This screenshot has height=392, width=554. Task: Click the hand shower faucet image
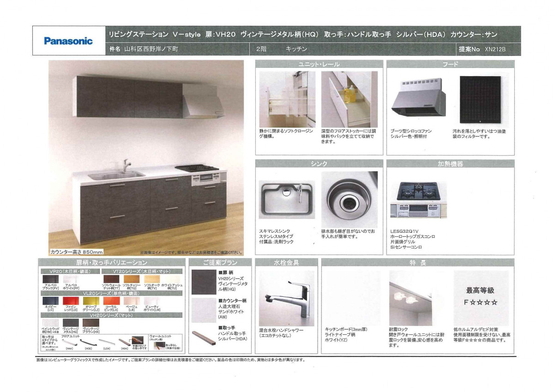(286, 298)
